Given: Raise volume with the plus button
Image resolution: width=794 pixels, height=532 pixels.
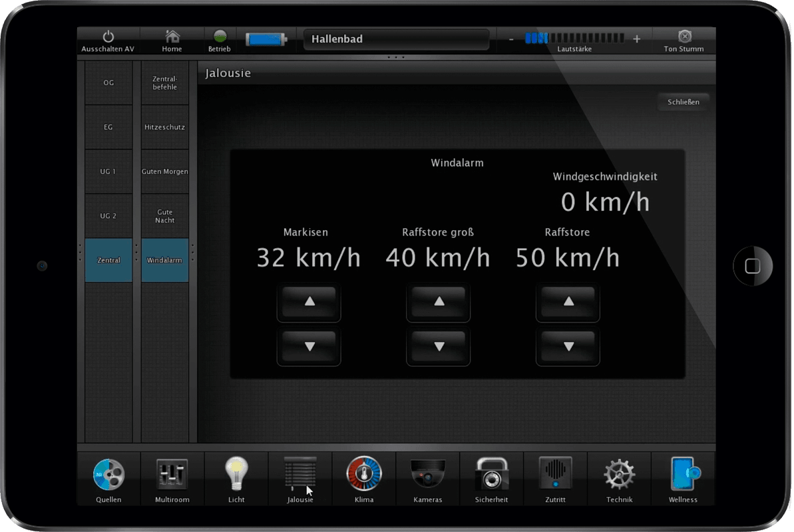Looking at the screenshot, I should 637,39.
